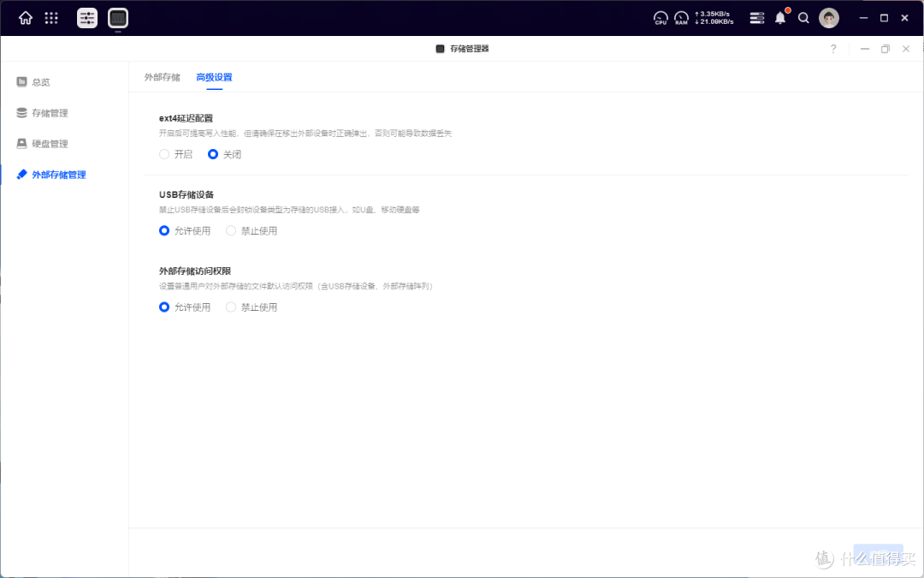Image resolution: width=924 pixels, height=578 pixels.
Task: Maximize the Storage Manager window
Action: (885, 49)
